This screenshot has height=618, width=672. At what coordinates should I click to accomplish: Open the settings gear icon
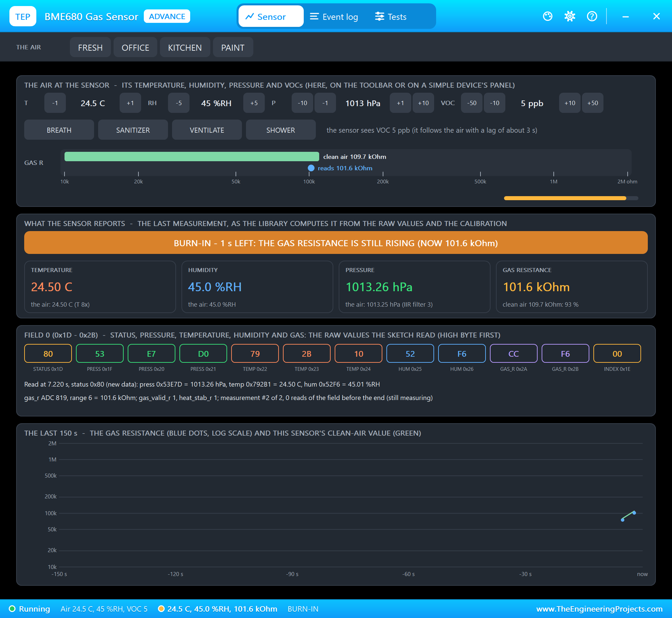tap(570, 16)
